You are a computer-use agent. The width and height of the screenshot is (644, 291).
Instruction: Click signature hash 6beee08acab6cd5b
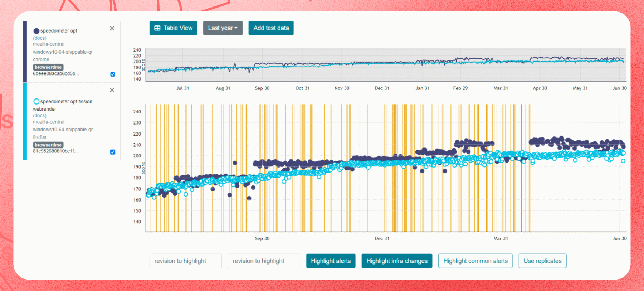(x=56, y=74)
